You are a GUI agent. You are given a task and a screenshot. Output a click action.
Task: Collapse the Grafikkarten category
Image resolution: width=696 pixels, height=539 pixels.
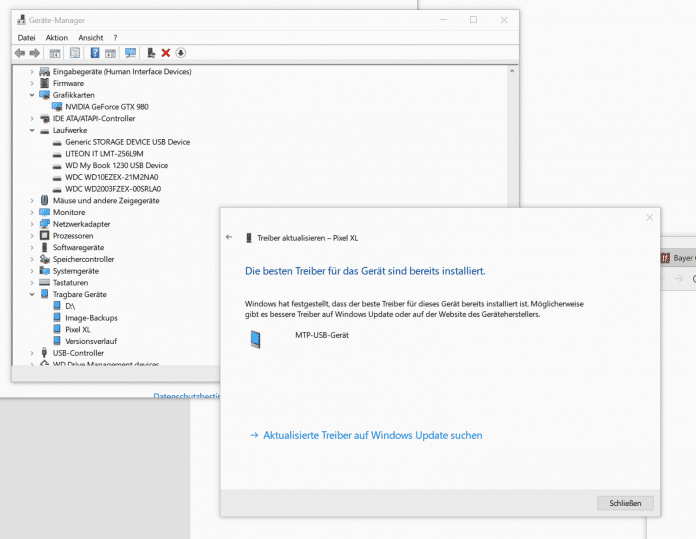click(32, 95)
